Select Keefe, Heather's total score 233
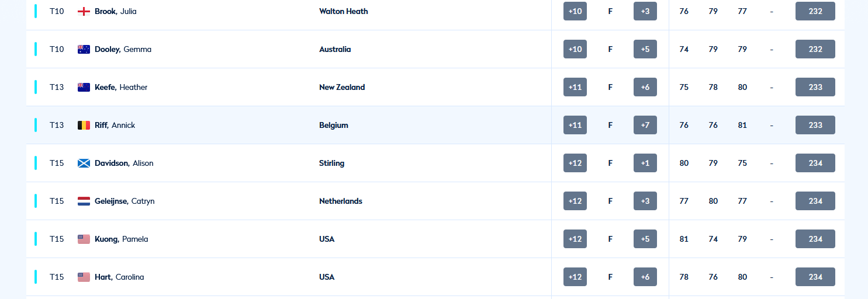The width and height of the screenshot is (868, 299). pyautogui.click(x=815, y=87)
